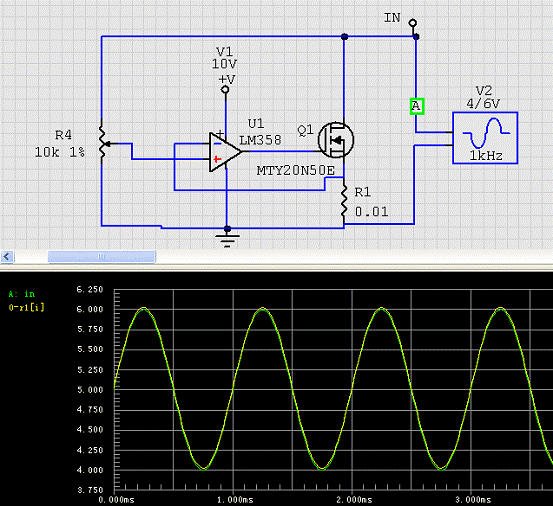Click the +V supply terminal circle

point(225,90)
